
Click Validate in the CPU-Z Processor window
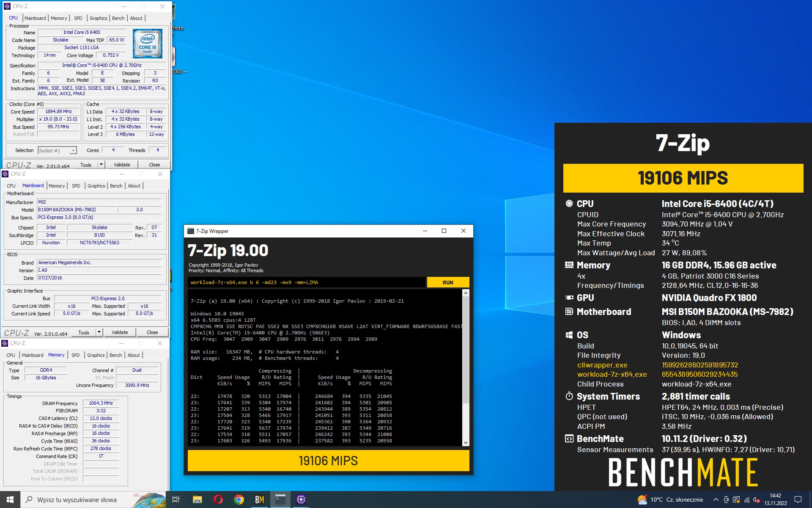point(122,165)
